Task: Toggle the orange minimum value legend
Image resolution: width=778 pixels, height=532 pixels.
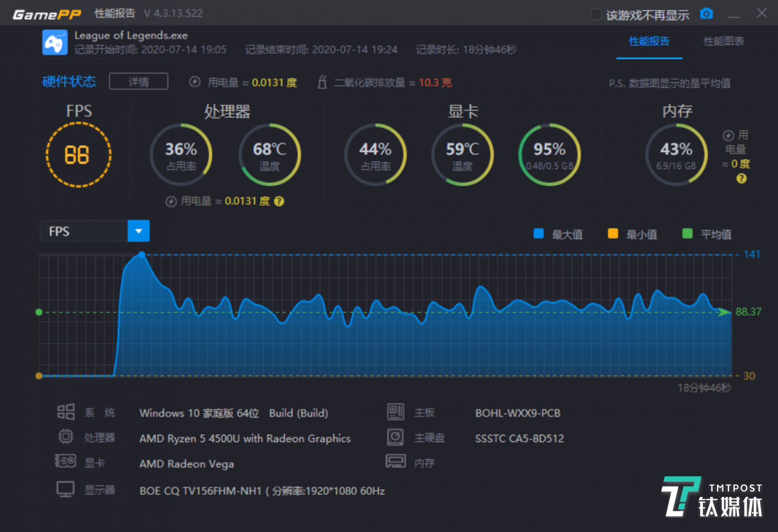Action: point(613,233)
